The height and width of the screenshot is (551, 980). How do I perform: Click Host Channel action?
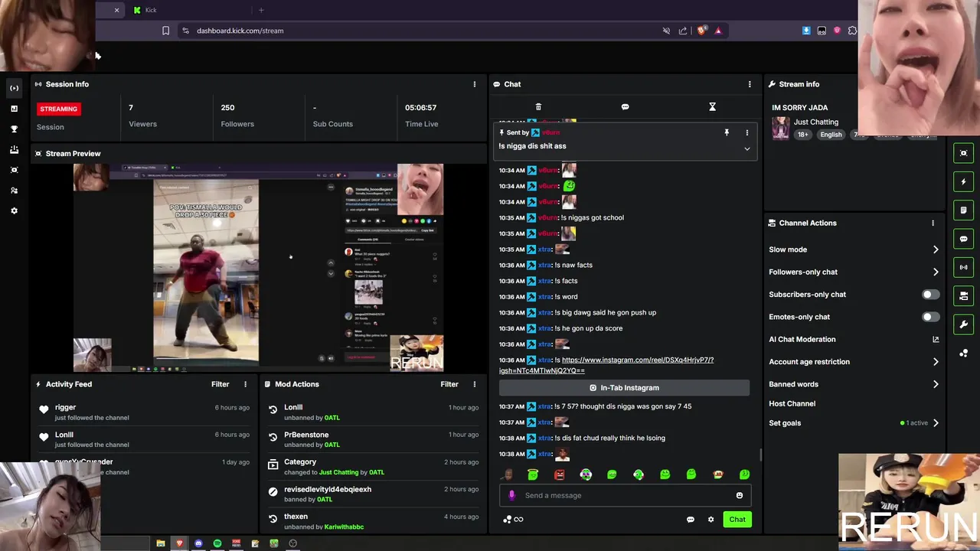point(792,403)
